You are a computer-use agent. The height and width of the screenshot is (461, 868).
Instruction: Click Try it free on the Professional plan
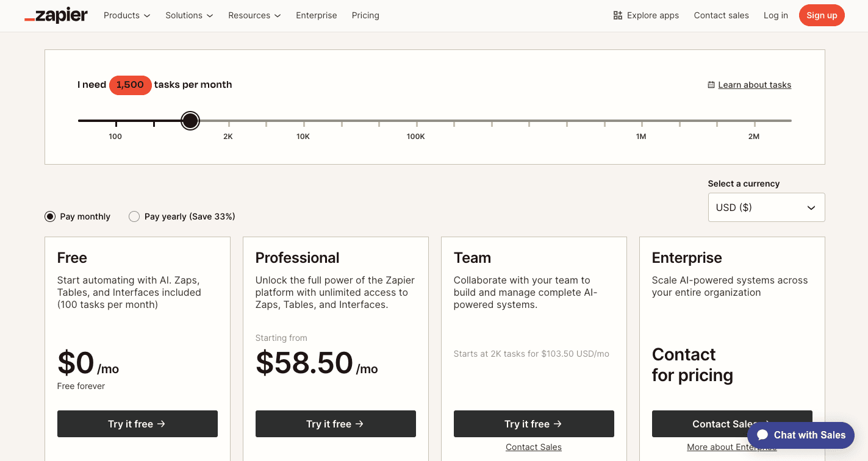tap(335, 423)
